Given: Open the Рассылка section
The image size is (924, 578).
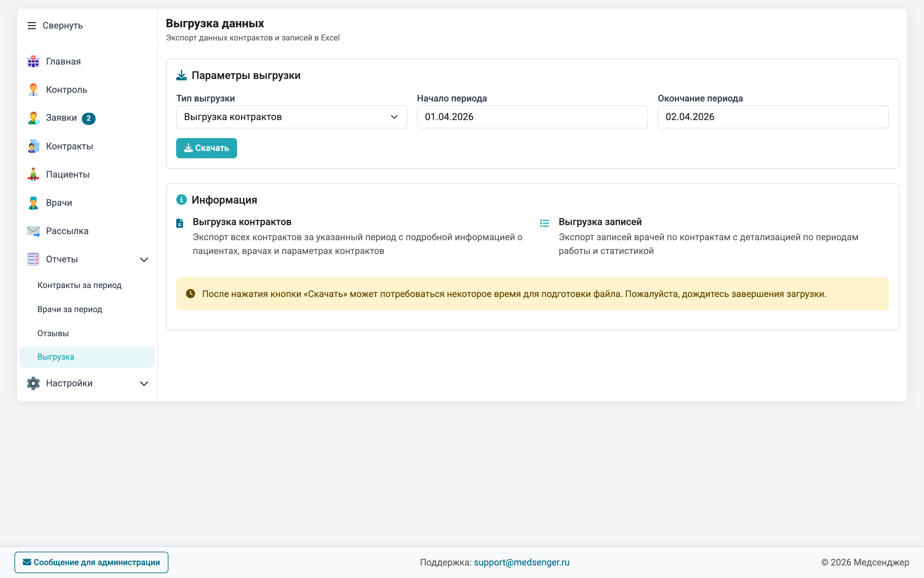Looking at the screenshot, I should [x=87, y=231].
